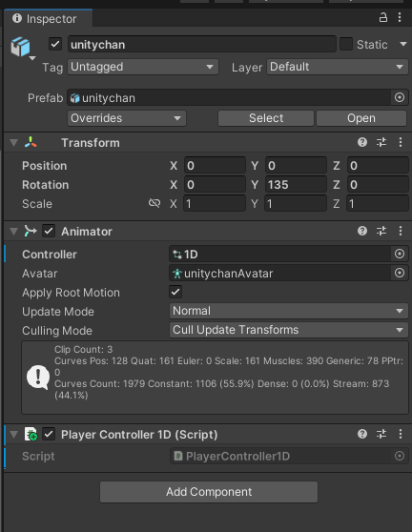Open Update Mode dropdown showing Normal
This screenshot has width=412, height=532.
pyautogui.click(x=289, y=311)
